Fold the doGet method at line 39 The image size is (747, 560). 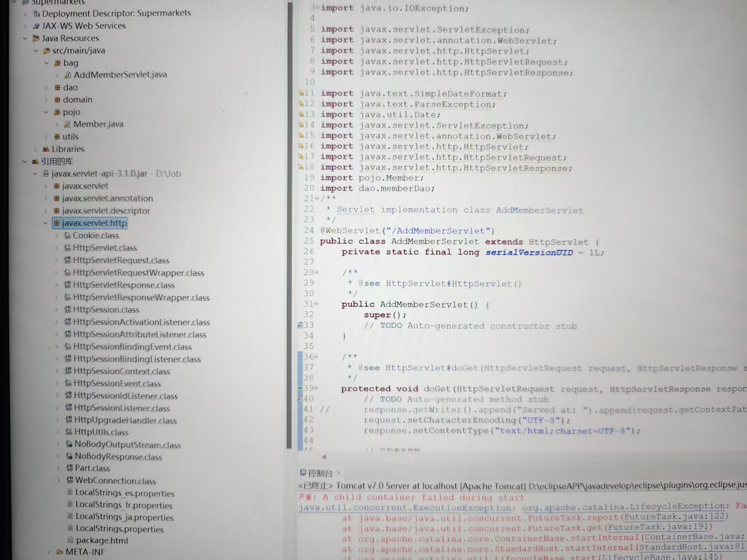click(316, 388)
